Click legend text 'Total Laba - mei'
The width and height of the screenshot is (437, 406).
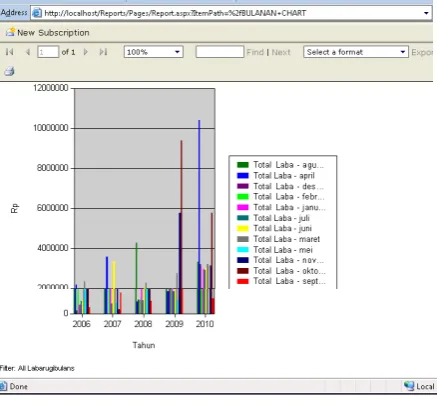pos(283,250)
